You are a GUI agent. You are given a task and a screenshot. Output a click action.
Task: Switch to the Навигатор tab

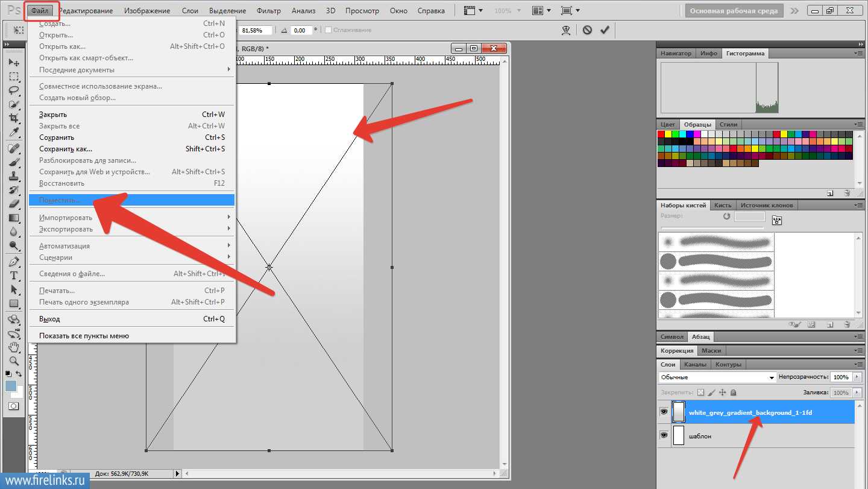pyautogui.click(x=676, y=53)
